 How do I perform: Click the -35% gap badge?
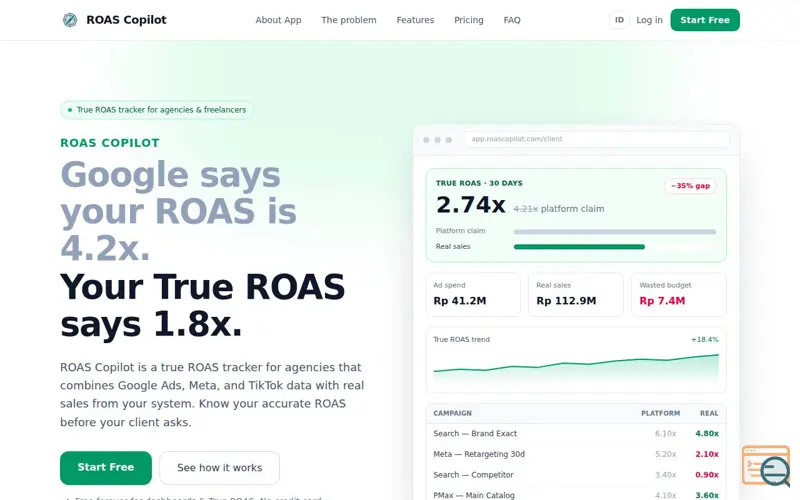point(690,186)
